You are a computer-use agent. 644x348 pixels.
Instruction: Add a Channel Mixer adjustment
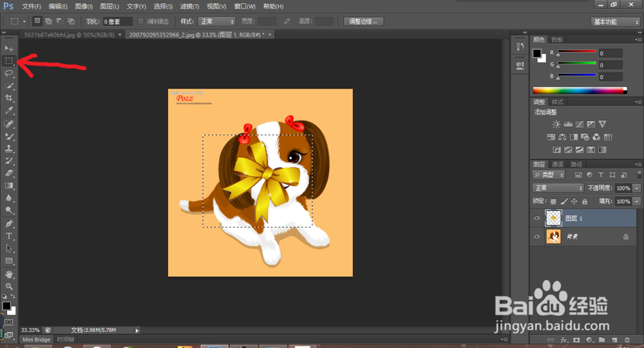(x=596, y=137)
